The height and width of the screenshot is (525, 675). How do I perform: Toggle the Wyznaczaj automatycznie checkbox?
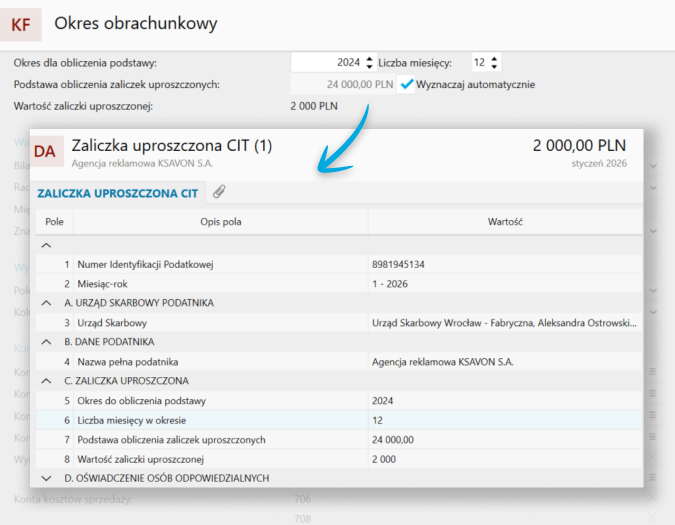(406, 85)
